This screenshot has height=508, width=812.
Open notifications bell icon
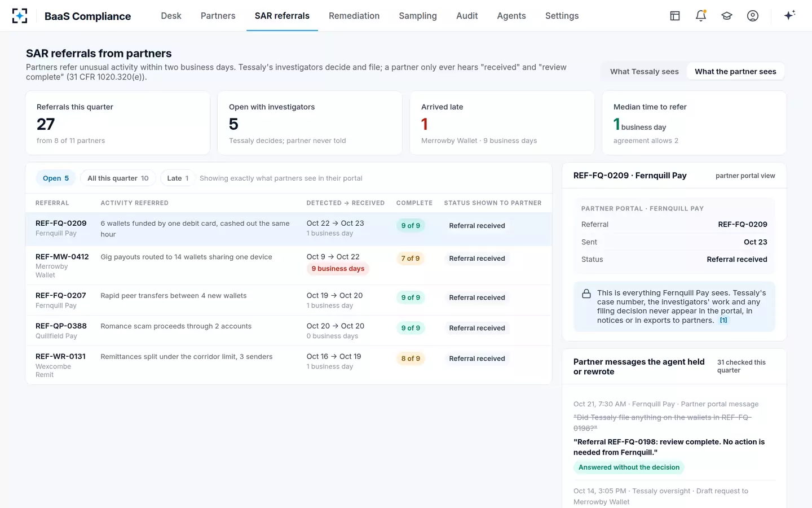point(701,16)
